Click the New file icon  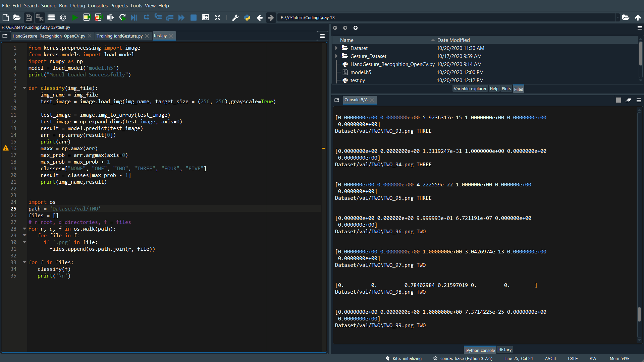click(6, 17)
